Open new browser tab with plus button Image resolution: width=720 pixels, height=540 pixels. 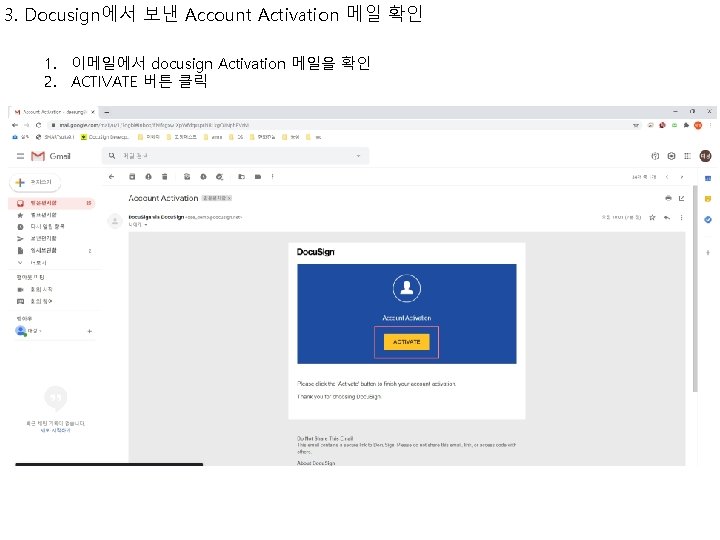(107, 112)
